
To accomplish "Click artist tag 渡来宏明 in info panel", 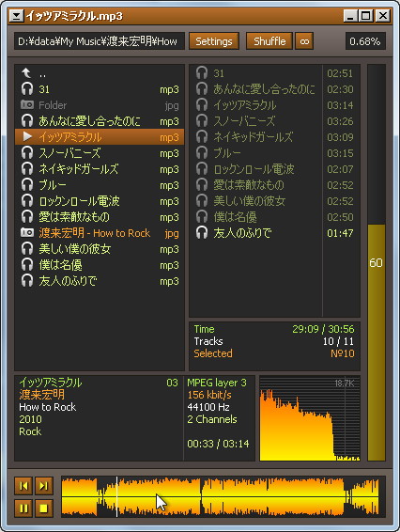I will click(x=41, y=395).
